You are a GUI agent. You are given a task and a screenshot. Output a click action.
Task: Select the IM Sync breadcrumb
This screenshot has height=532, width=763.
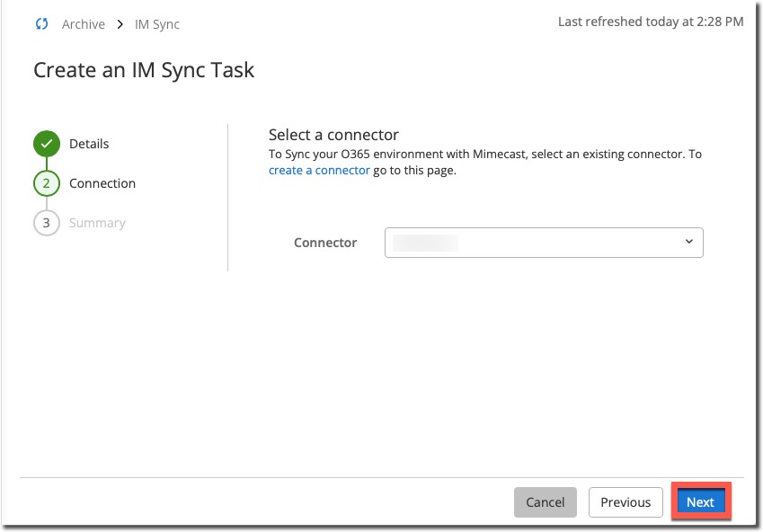pos(157,24)
